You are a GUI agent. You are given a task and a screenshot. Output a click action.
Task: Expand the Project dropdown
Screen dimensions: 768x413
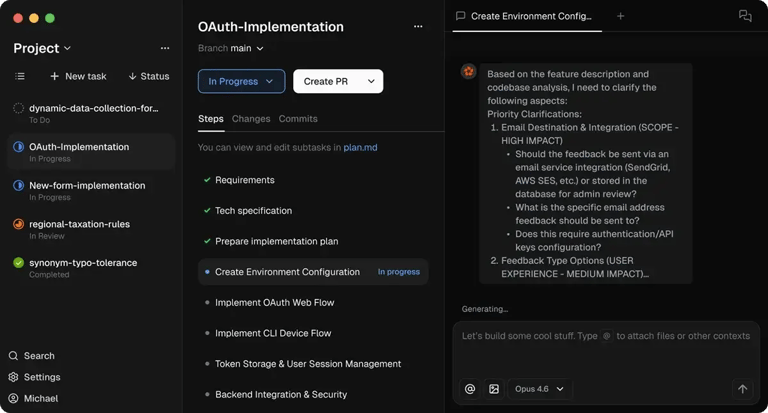tap(42, 48)
